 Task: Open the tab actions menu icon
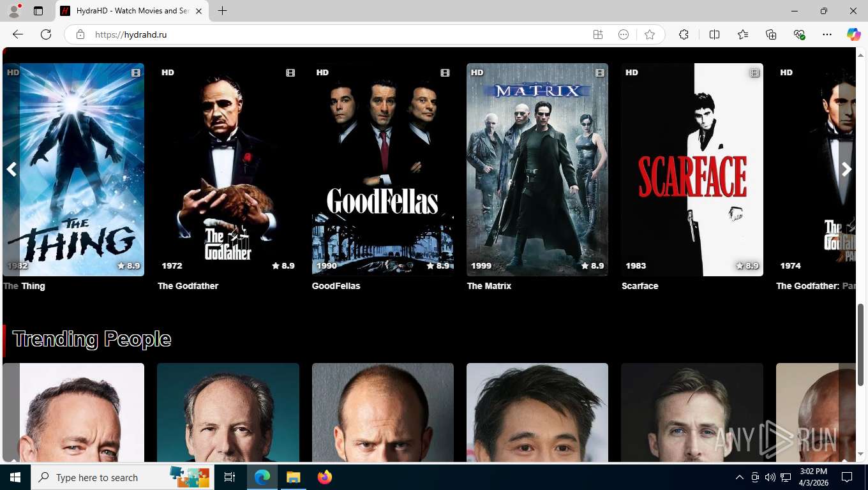click(38, 11)
